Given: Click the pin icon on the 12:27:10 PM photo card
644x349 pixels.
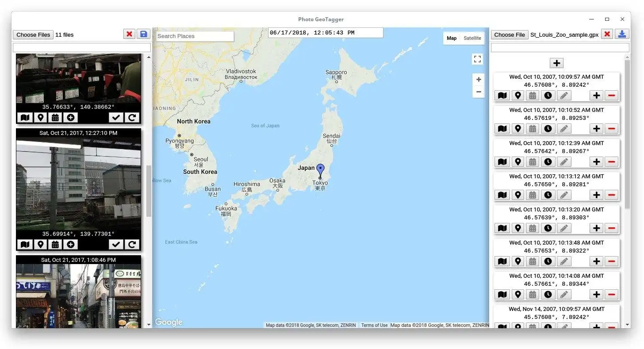Looking at the screenshot, I should coord(40,244).
